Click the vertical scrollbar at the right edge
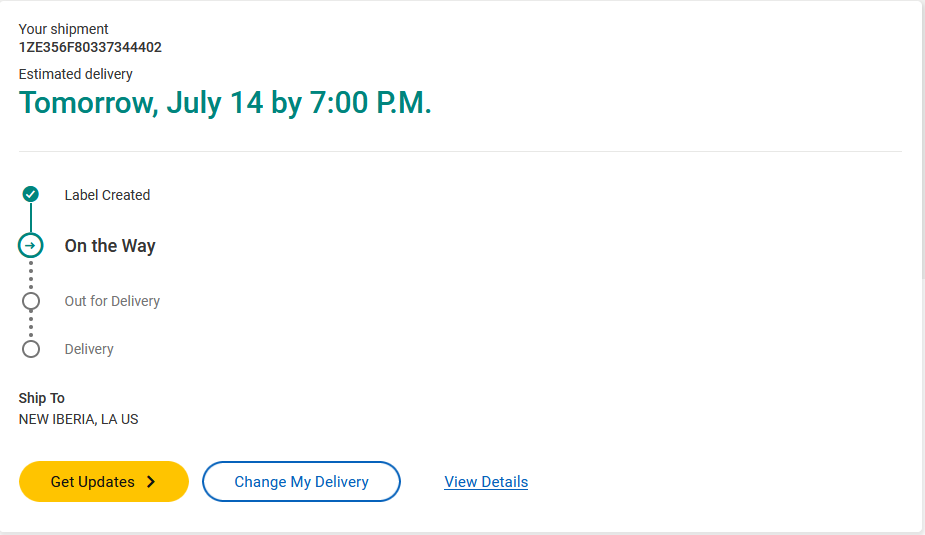Viewport: 925px width, 535px height. (x=922, y=140)
